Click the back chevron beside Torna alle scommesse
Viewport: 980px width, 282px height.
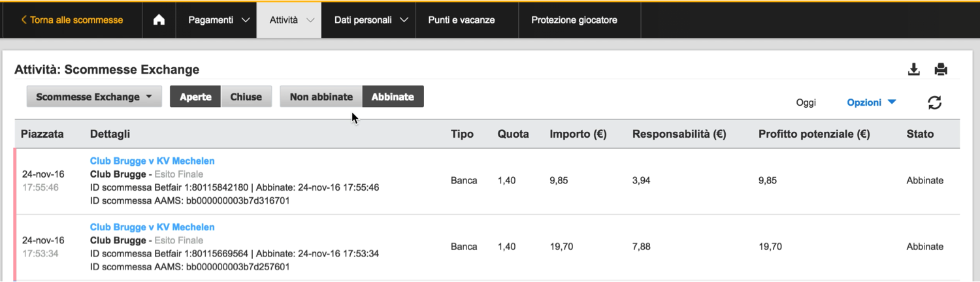(24, 20)
